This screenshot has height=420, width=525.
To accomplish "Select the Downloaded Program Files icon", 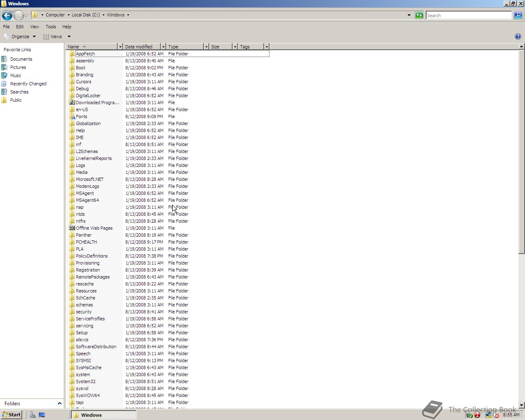I will [72, 103].
